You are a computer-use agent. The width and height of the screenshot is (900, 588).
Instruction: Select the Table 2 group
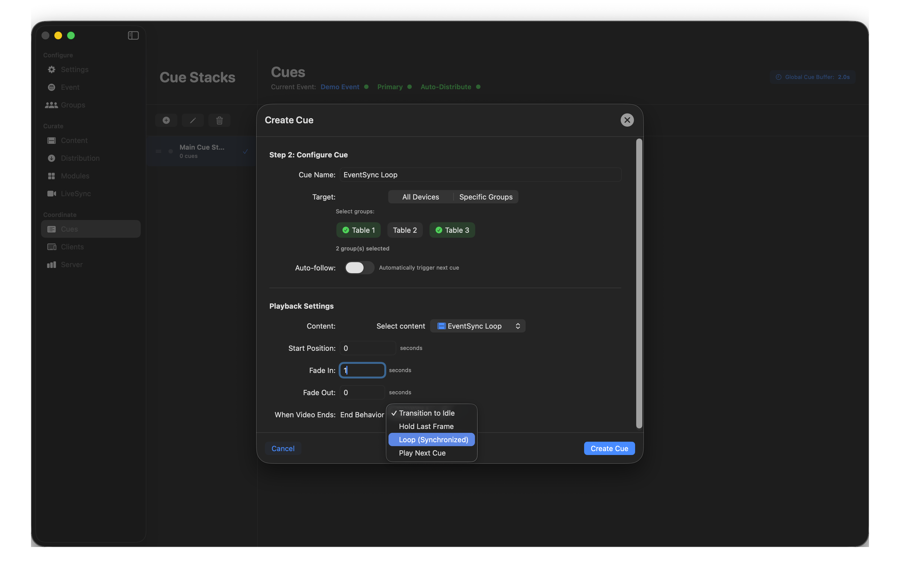point(405,230)
